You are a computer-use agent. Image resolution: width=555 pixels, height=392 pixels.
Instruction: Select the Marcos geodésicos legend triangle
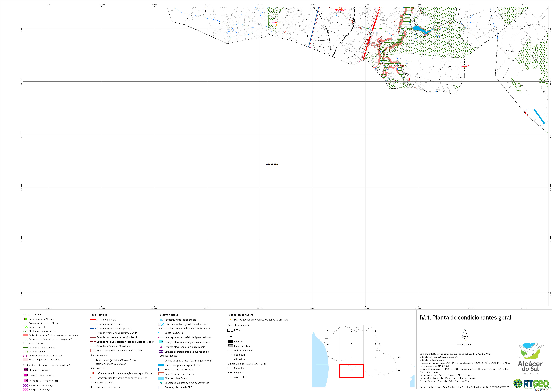230,320
